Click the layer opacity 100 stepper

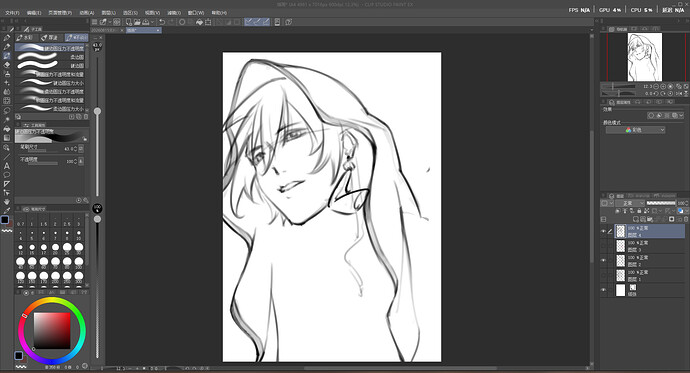coord(687,203)
